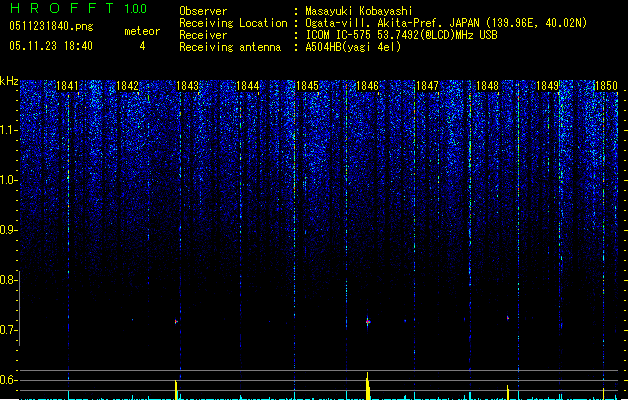629x400 pixels.
Task: Click the 1.1 kHz axis label
Action: pyautogui.click(x=8, y=130)
